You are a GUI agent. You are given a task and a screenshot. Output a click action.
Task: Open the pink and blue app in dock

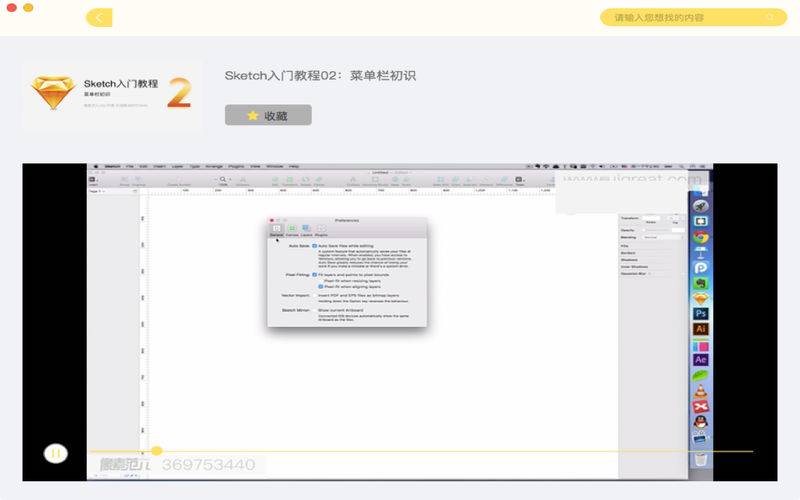coord(701,346)
